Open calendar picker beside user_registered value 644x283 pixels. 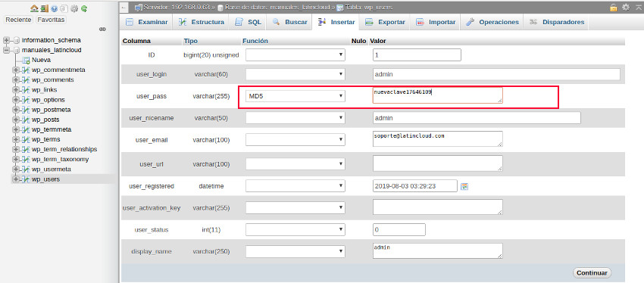tap(464, 186)
